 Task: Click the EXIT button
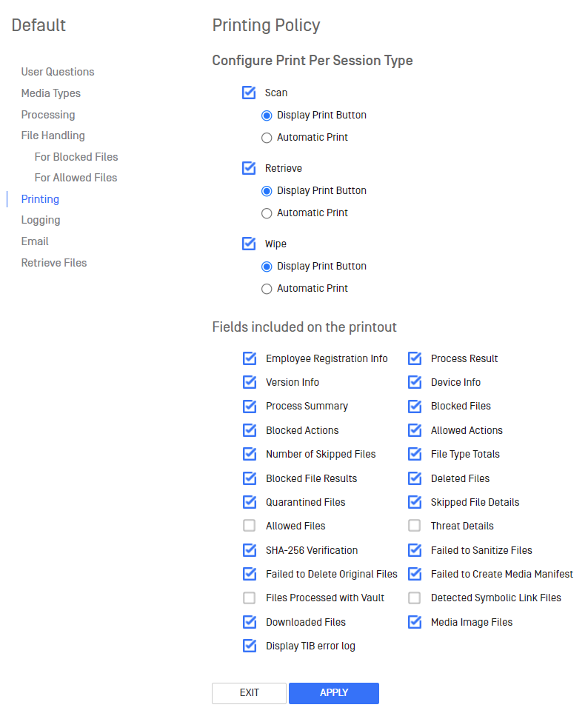(249, 693)
